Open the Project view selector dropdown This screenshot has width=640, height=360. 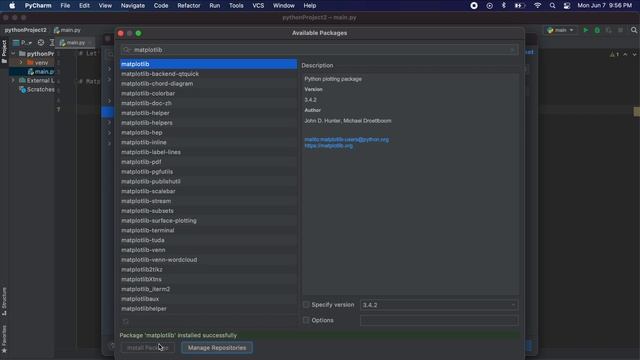(22, 42)
